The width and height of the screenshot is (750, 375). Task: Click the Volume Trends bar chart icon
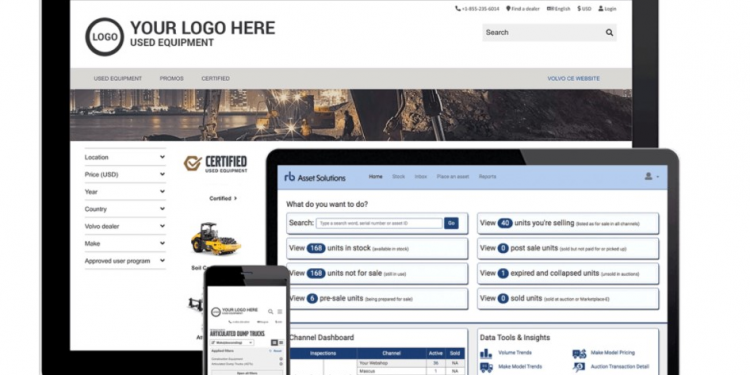tap(486, 353)
